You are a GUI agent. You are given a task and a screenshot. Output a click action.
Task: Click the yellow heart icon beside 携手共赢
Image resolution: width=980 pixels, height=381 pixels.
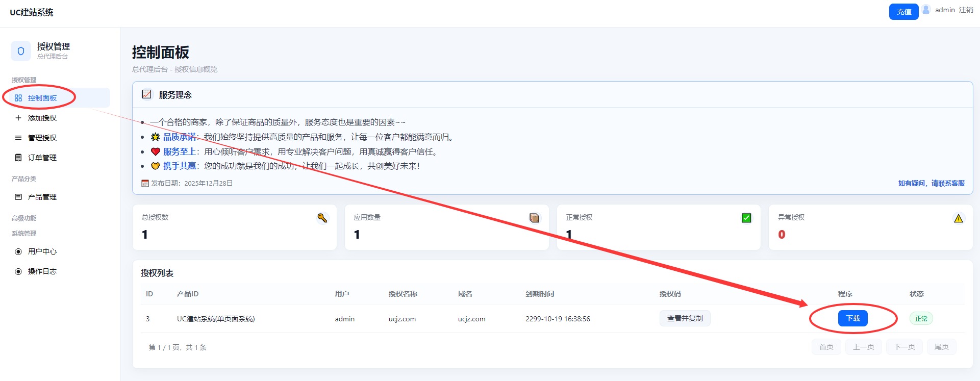point(156,166)
